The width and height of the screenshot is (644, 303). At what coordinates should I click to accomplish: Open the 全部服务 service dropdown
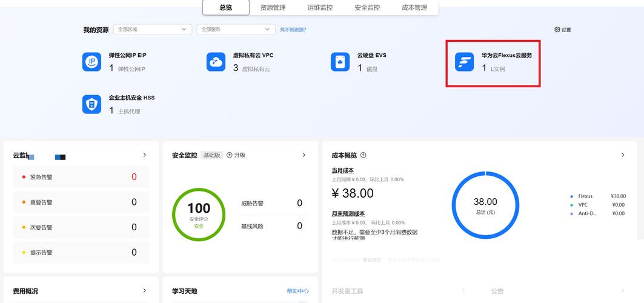[x=236, y=30]
